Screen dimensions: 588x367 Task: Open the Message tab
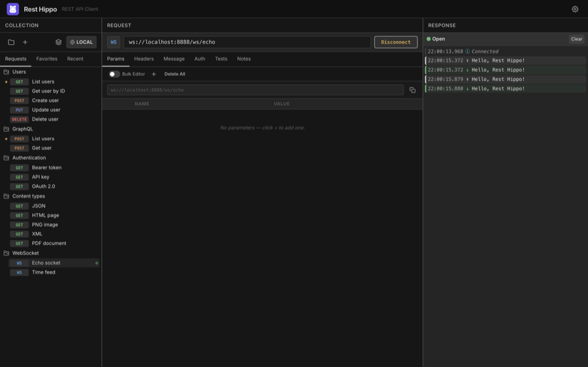(174, 59)
